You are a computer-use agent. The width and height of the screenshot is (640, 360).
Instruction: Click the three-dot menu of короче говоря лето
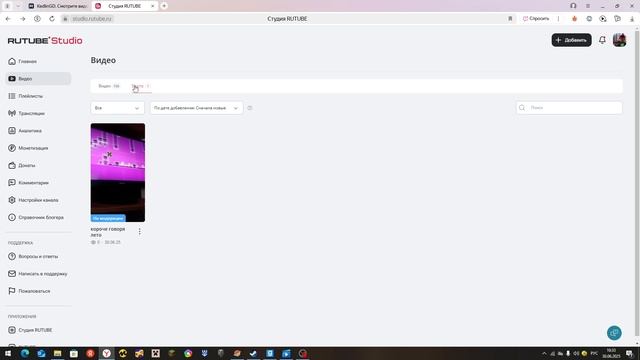pos(140,231)
